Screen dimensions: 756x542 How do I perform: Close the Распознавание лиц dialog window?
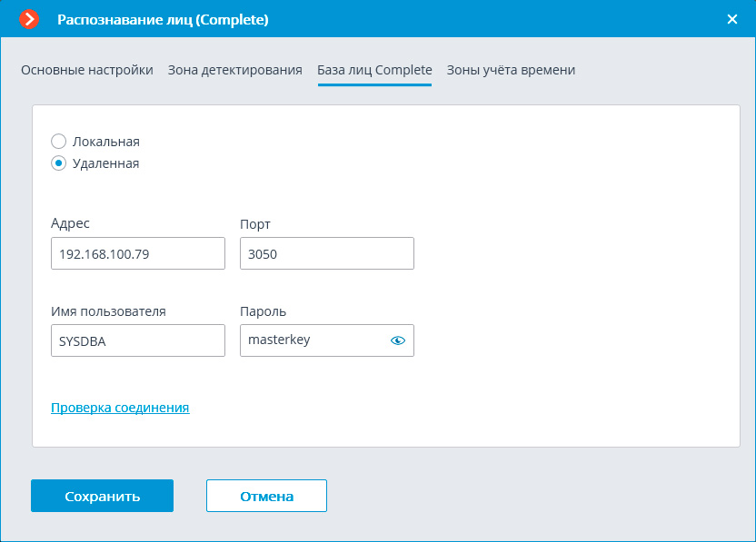pos(732,19)
